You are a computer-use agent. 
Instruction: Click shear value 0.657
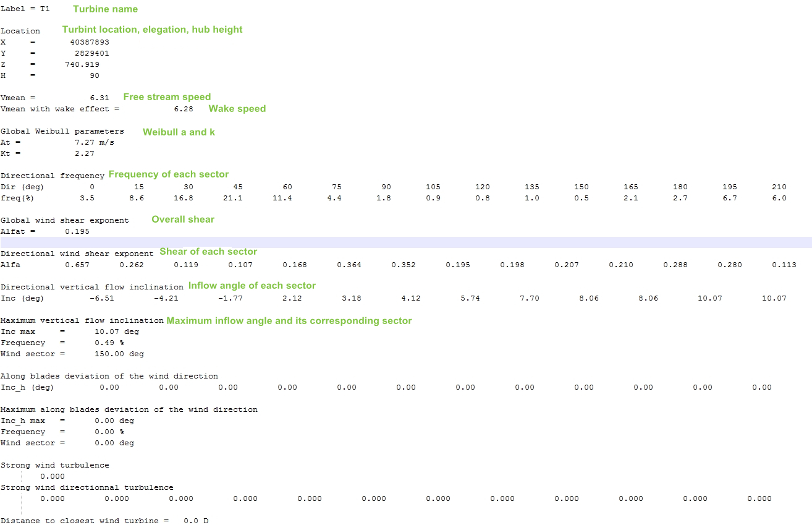tap(77, 265)
